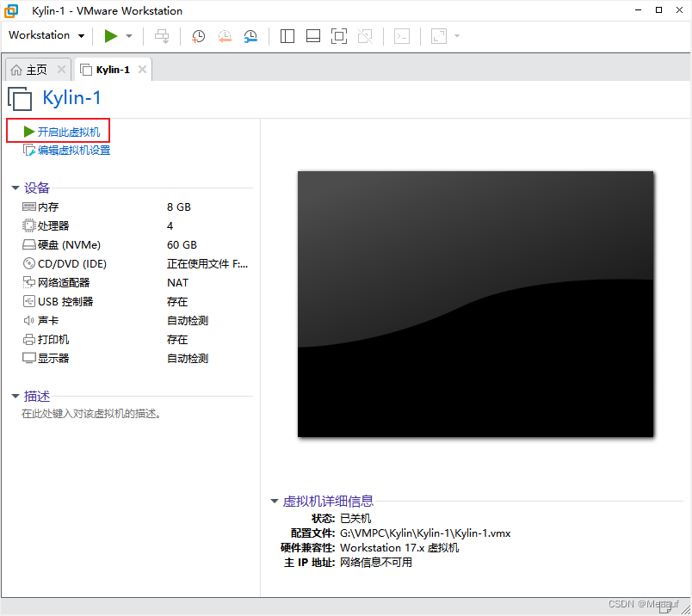
Task: Click the black VM screen preview
Action: tap(475, 304)
